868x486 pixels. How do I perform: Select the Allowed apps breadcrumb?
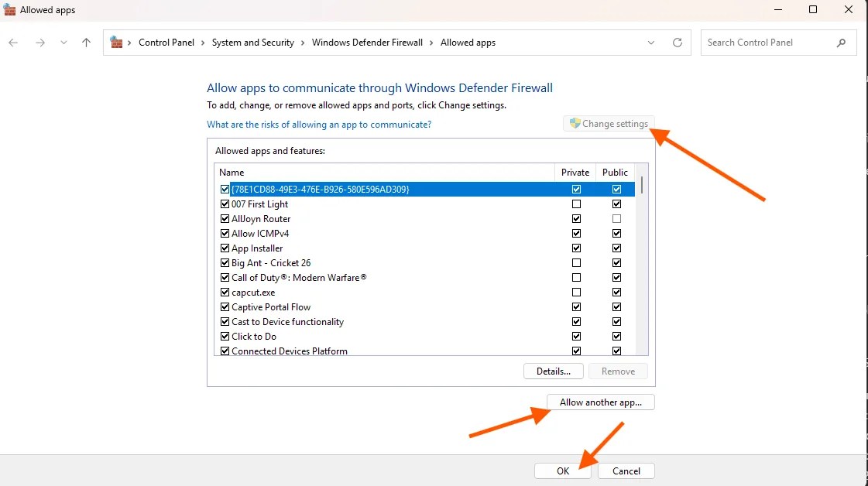(x=468, y=43)
